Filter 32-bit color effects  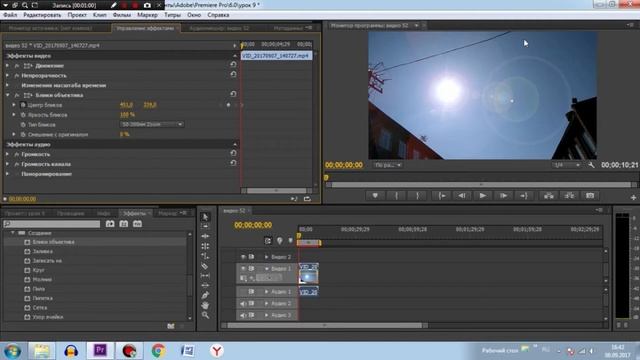click(124, 224)
